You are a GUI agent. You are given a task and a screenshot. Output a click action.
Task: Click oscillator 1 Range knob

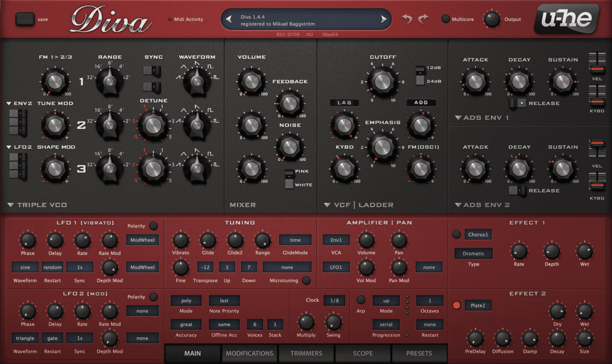[110, 82]
